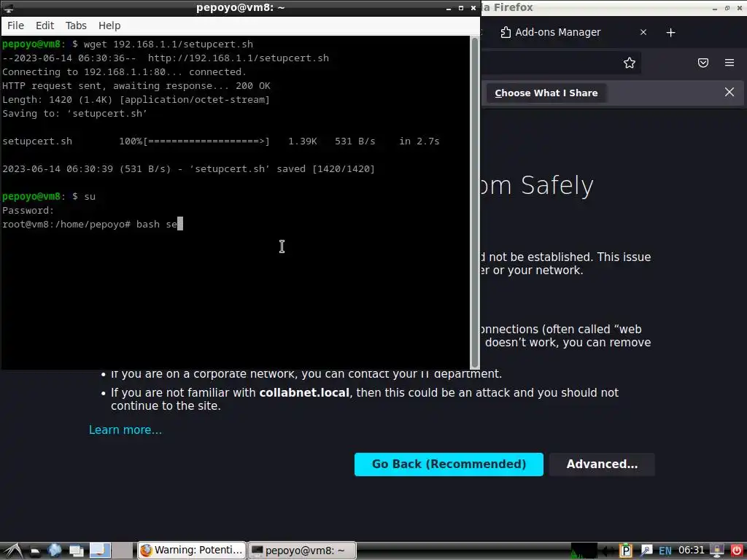Select the second workspace pager box
The height and width of the screenshot is (560, 747).
123,551
